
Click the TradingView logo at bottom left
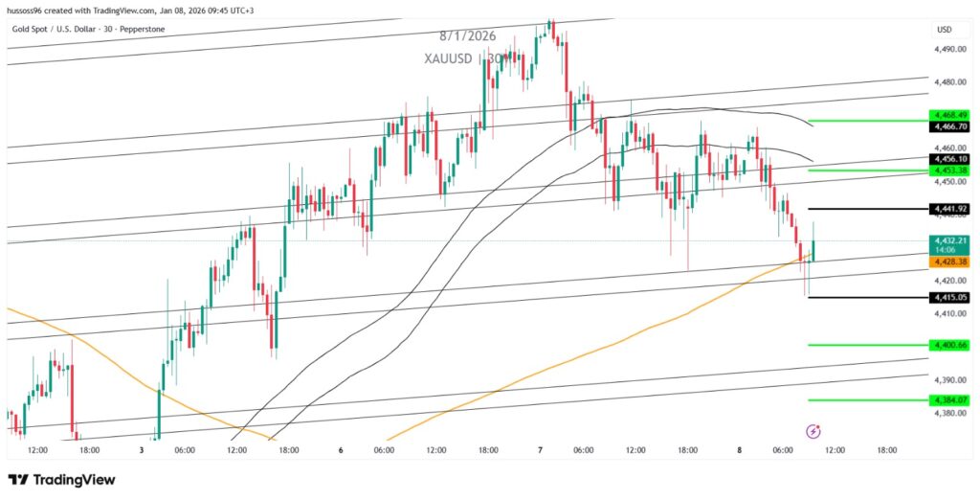(x=61, y=480)
